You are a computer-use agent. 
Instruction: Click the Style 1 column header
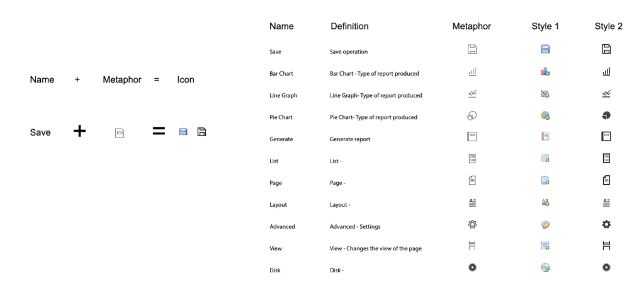click(545, 26)
